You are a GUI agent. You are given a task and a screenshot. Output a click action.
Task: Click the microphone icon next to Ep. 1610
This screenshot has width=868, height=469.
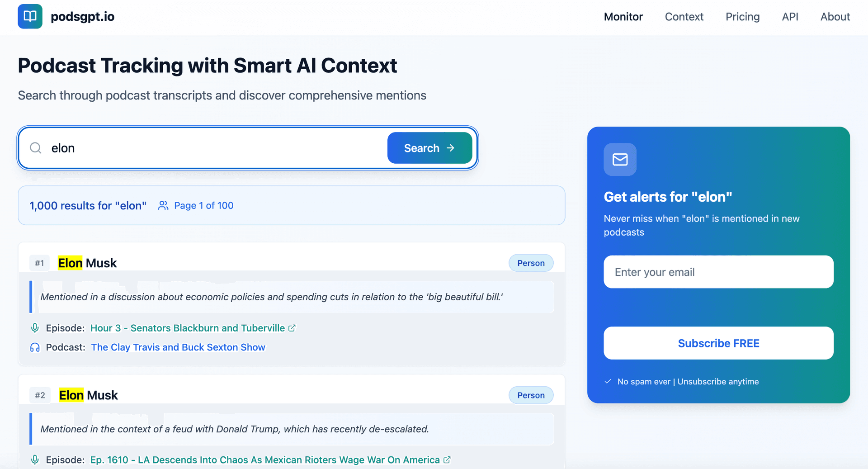(x=35, y=460)
